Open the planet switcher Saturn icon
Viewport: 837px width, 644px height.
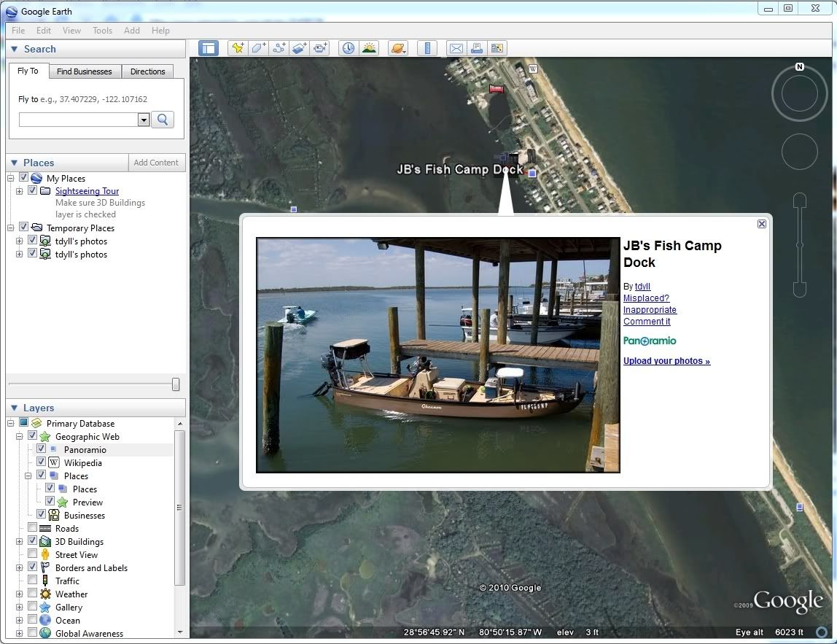point(397,48)
